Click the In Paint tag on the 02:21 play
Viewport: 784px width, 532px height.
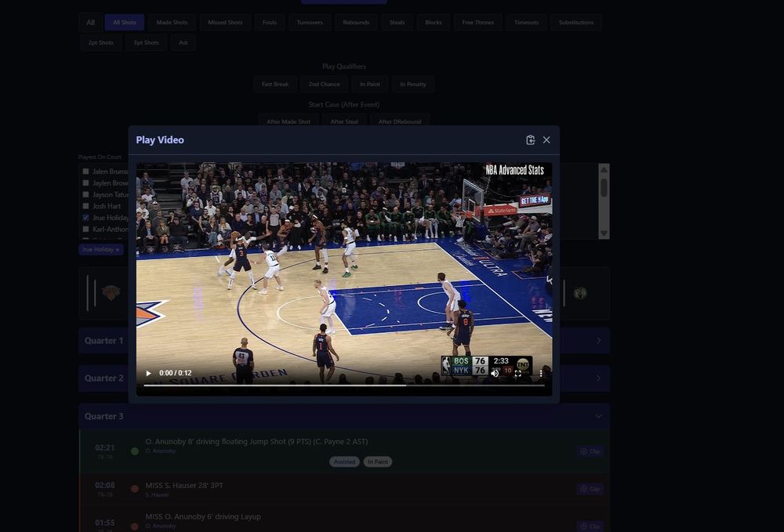tap(378, 461)
